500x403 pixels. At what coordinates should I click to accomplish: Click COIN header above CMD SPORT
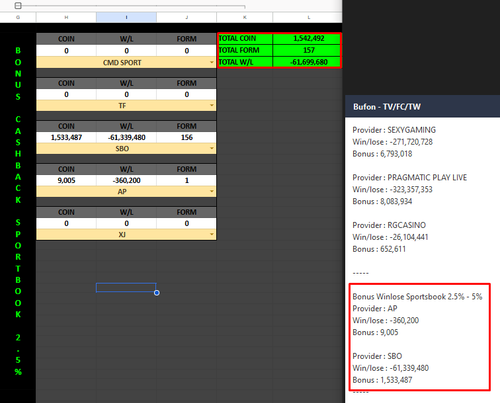pyautogui.click(x=66, y=39)
